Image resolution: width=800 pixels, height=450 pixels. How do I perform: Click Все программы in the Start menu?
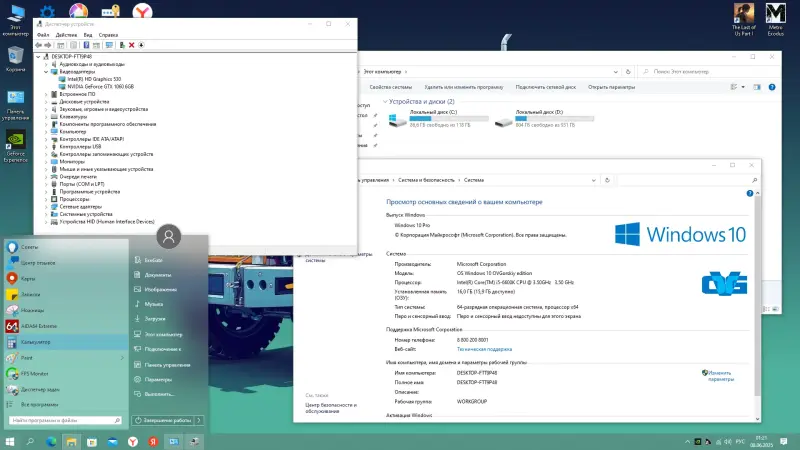click(39, 405)
